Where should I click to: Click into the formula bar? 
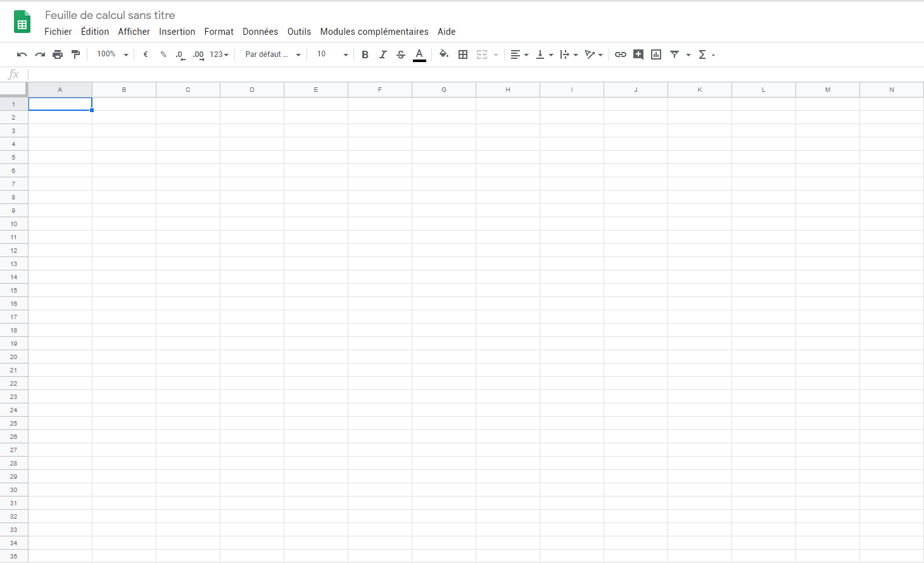coord(475,74)
